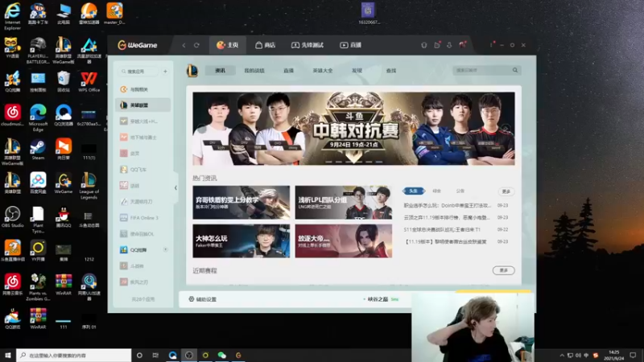Open the 放逐大帝 article thumbnail

point(344,241)
